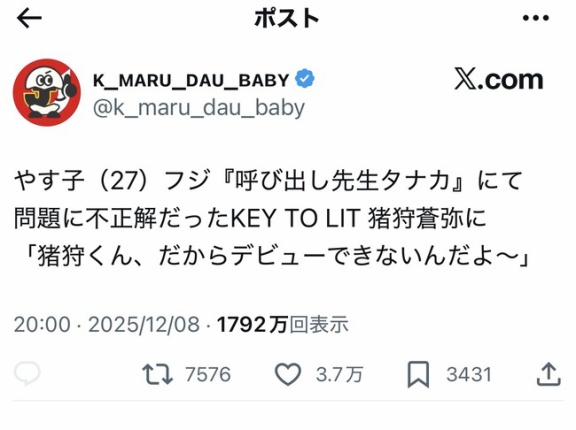This screenshot has height=430, width=576.
Task: Like the post with heart icon
Action: pos(288,374)
